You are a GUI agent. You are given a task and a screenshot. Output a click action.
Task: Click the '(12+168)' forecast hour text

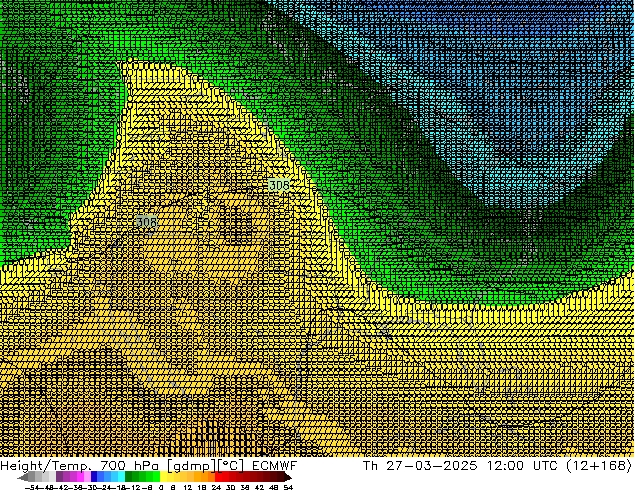click(x=599, y=465)
